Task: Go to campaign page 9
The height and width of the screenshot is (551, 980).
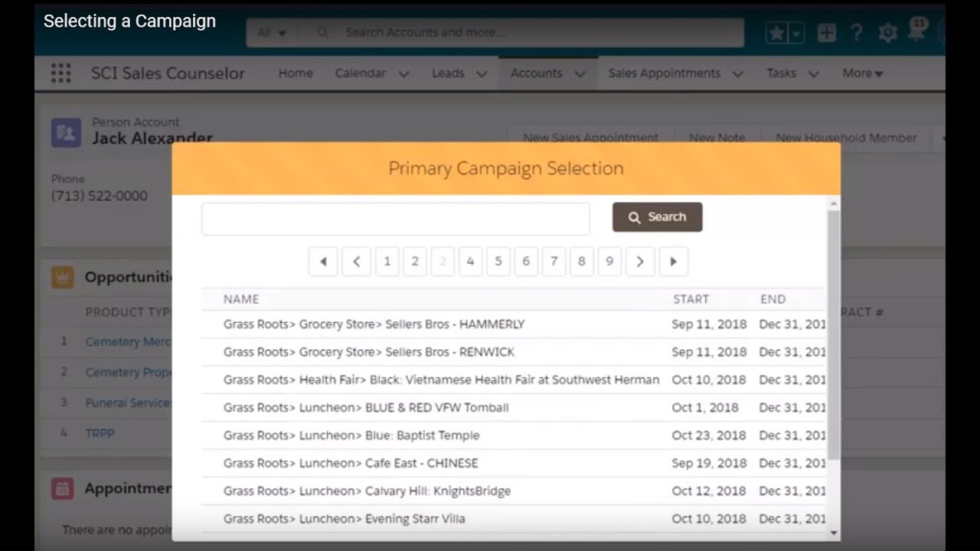Action: pos(609,262)
